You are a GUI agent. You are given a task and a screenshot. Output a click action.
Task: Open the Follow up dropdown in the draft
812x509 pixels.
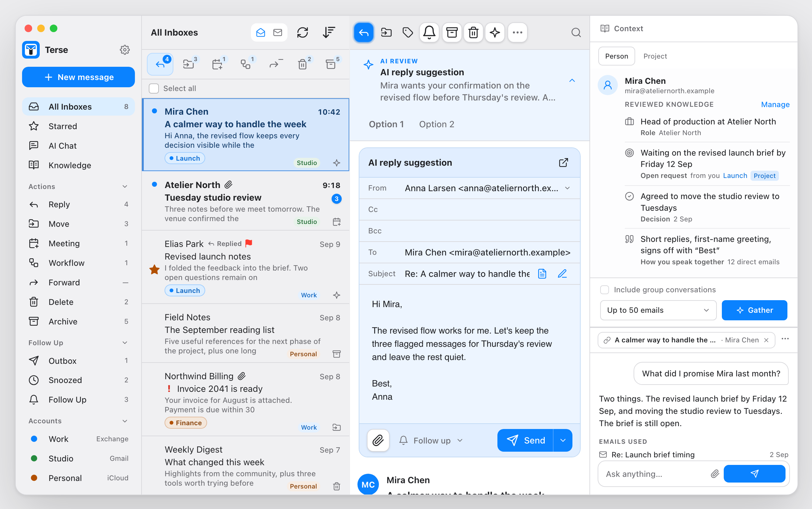(x=431, y=440)
